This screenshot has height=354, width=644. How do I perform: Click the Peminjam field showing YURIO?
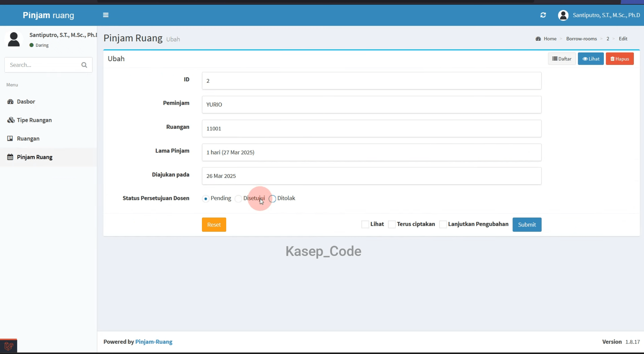click(372, 105)
